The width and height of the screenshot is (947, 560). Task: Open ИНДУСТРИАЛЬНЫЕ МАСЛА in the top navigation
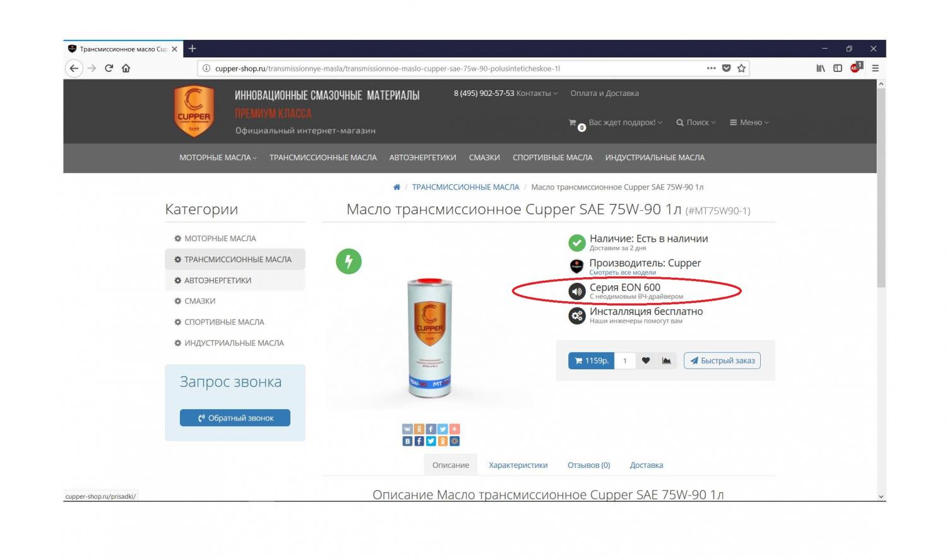tap(655, 158)
